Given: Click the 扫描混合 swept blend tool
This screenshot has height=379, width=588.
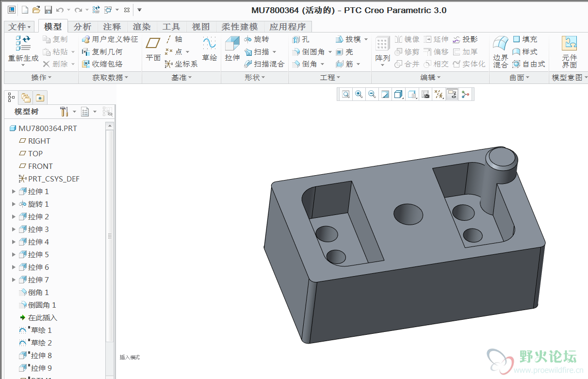Looking at the screenshot, I should pos(264,64).
